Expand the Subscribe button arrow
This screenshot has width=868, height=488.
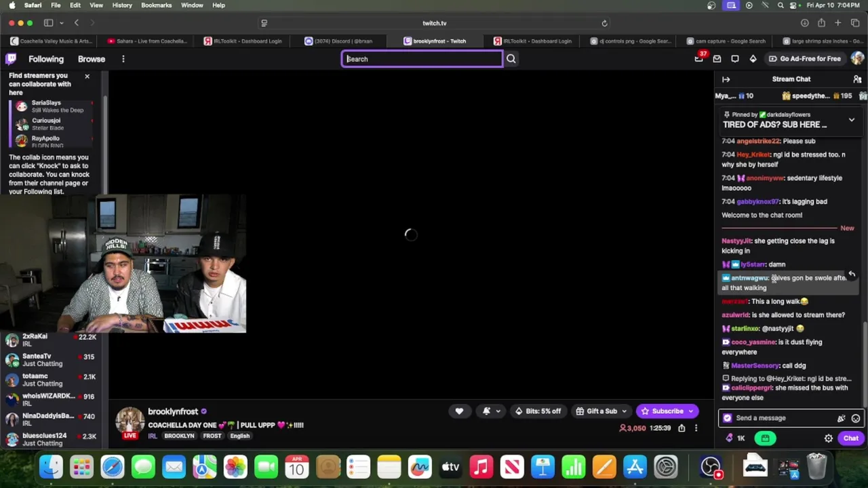pyautogui.click(x=690, y=411)
